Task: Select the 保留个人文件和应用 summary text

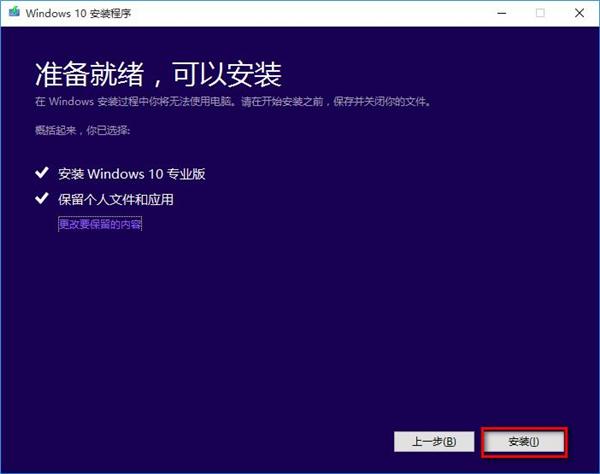Action: point(116,199)
